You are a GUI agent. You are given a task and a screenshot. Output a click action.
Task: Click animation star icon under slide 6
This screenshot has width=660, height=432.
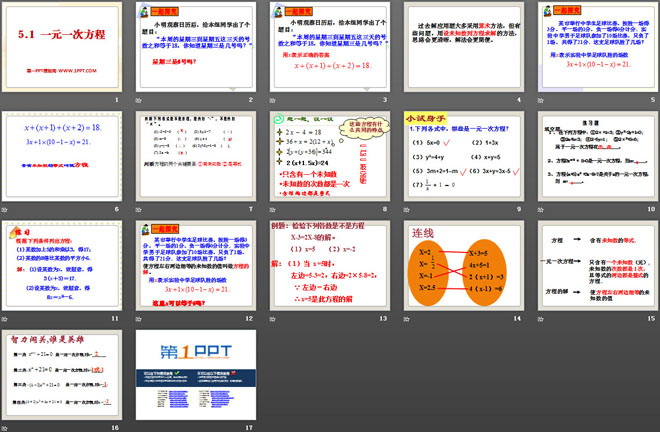pyautogui.click(x=4, y=210)
